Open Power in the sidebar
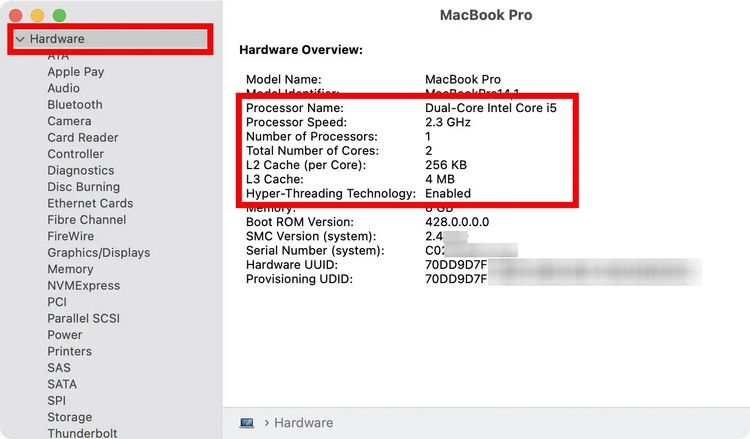Viewport: 750px width, 439px height. click(x=65, y=335)
